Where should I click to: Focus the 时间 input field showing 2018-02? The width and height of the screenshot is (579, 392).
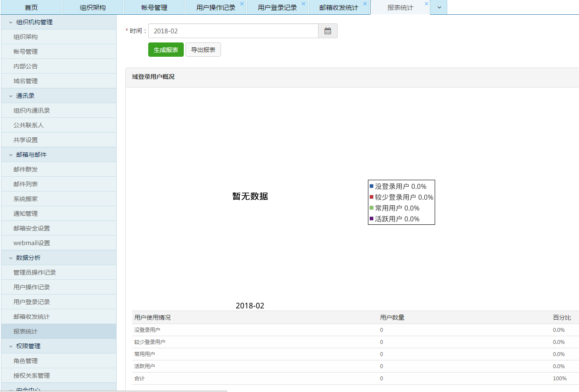click(233, 31)
